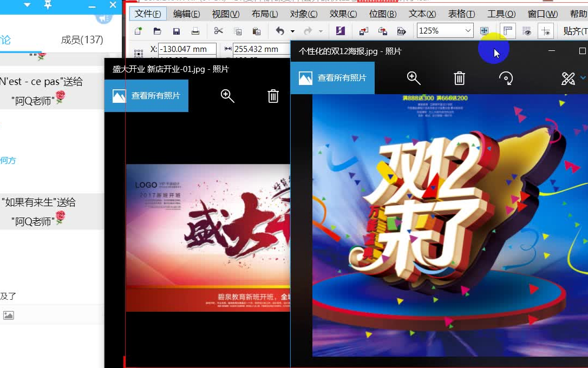Open the chevron beside the photo edit icon
Image resolution: width=588 pixels, height=368 pixels.
(582, 78)
